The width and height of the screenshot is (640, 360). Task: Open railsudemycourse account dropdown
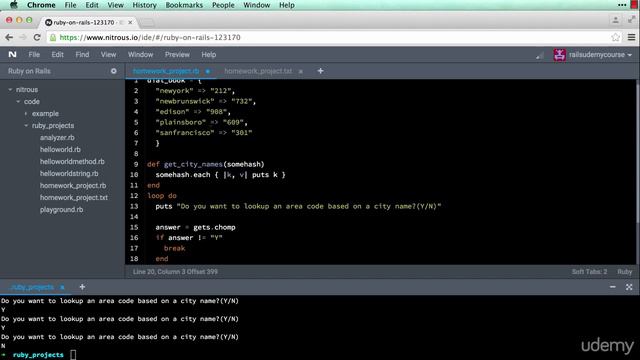pos(630,55)
